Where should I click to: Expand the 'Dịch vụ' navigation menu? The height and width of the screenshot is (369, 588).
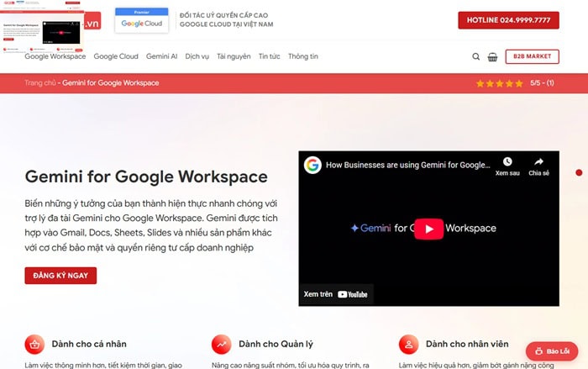tap(197, 57)
